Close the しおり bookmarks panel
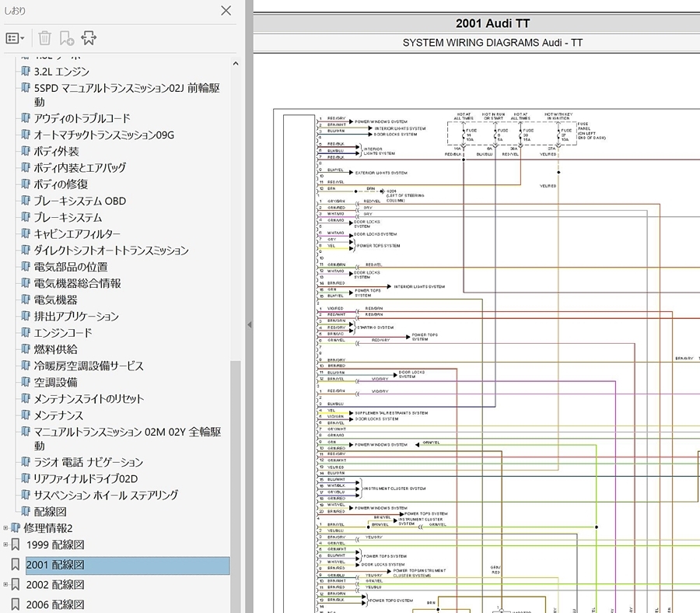Viewport: 700px width, 613px height. pyautogui.click(x=226, y=10)
